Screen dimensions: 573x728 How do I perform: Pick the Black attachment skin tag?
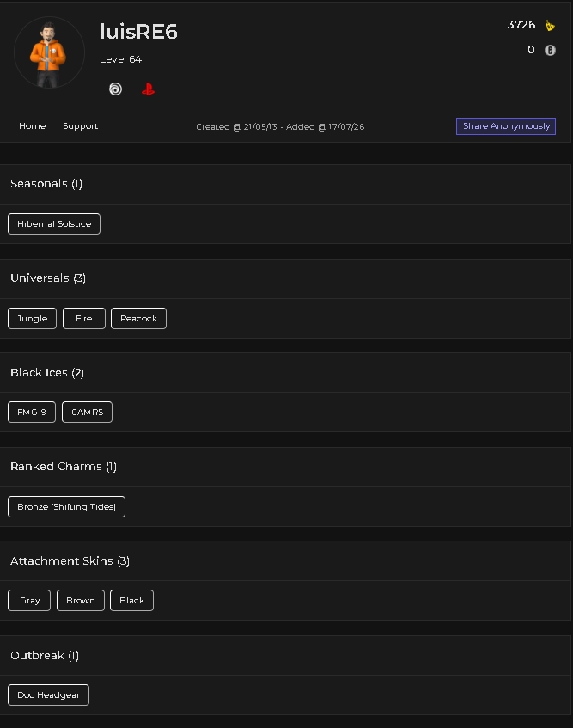[x=131, y=600]
